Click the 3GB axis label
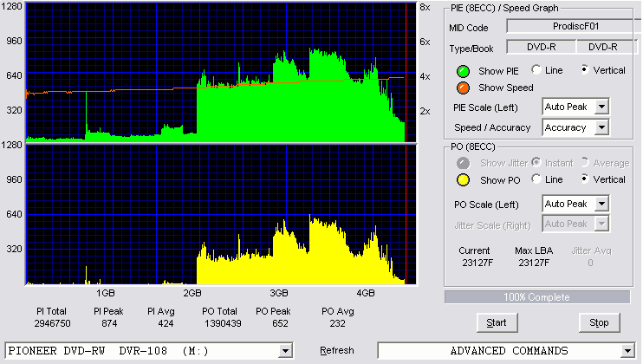Screen dimensions: 643x364 (278, 293)
